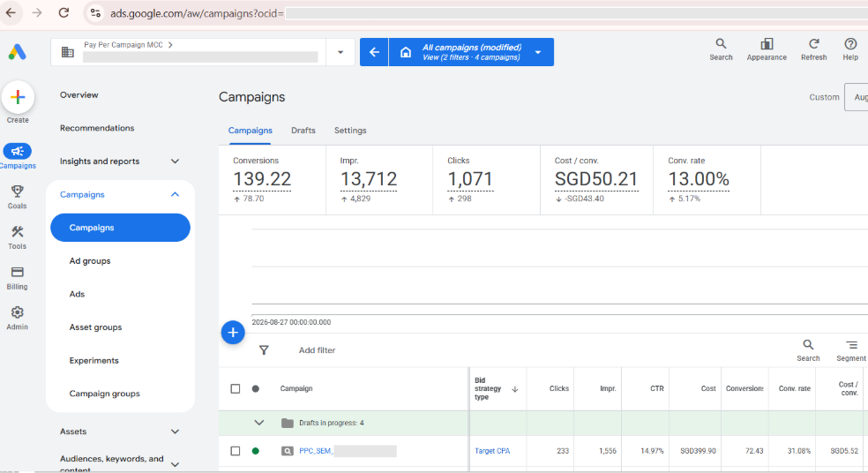Click the Conv. rate scorecard 13.00%
Viewport: 868px width, 473px height.
coord(707,180)
